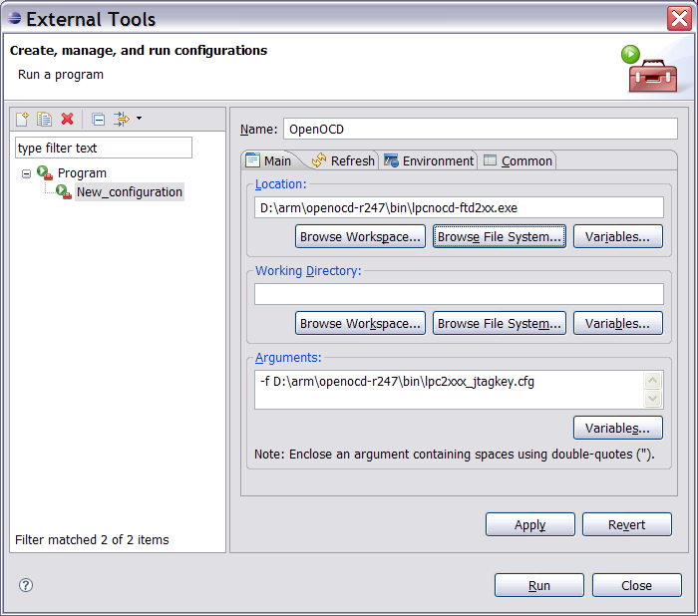698x616 pixels.
Task: Click the Location path field
Action: point(459,208)
